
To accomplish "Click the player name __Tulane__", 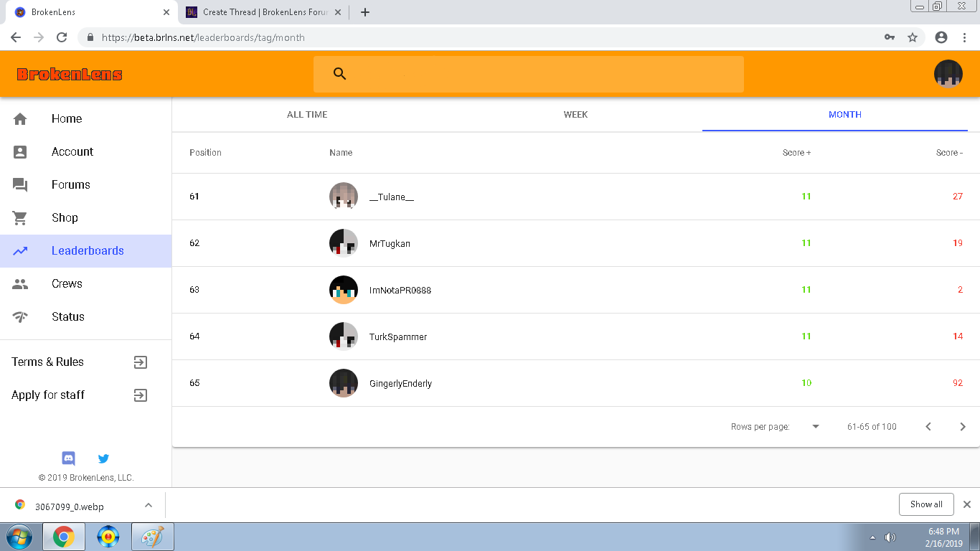I will point(392,197).
